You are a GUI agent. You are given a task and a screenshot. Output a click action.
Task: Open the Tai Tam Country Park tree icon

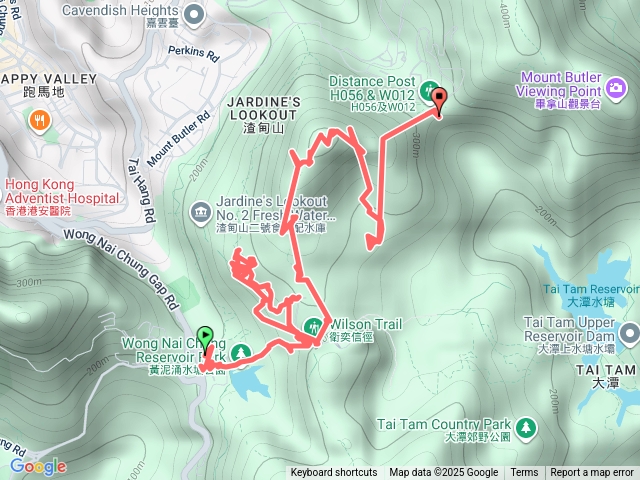tap(526, 429)
